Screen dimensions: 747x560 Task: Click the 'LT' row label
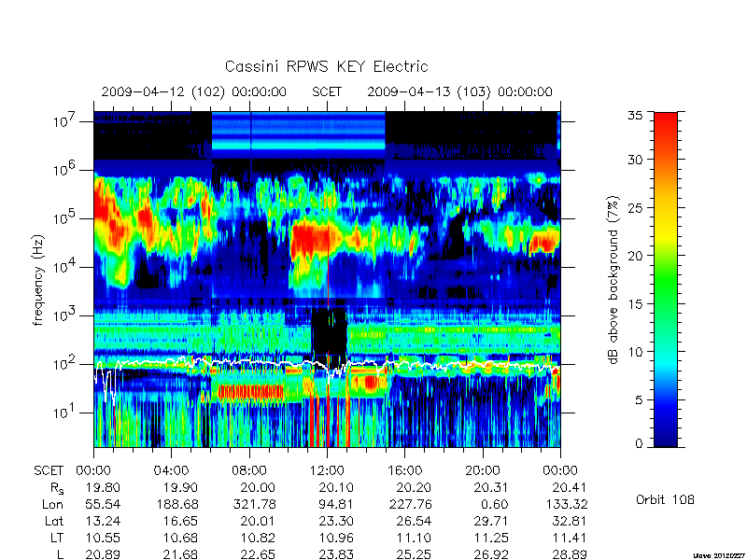57,538
